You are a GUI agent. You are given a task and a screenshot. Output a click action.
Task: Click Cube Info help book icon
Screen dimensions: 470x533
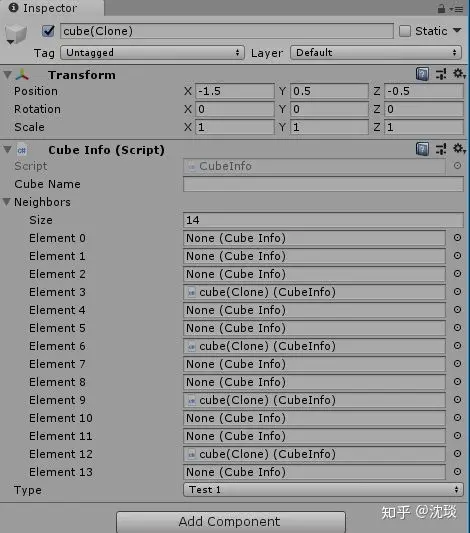click(x=422, y=149)
